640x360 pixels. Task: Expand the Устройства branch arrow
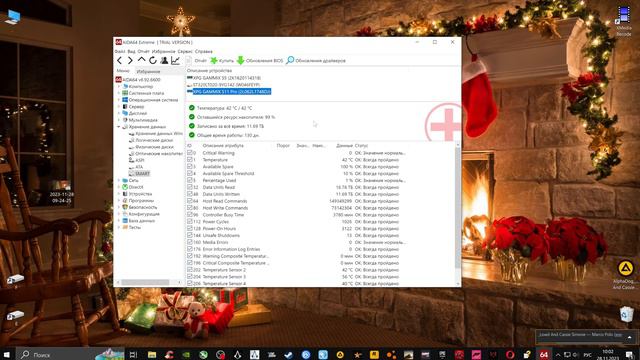coord(119,194)
